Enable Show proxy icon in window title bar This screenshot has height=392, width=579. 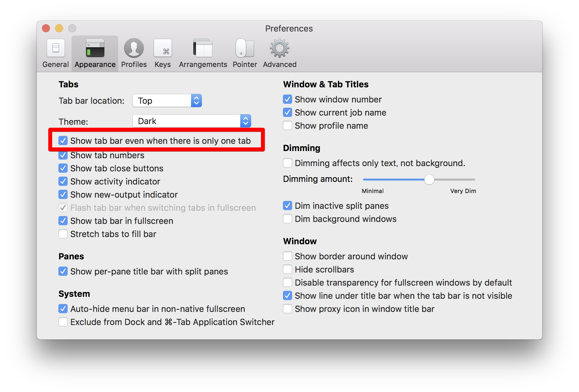288,309
